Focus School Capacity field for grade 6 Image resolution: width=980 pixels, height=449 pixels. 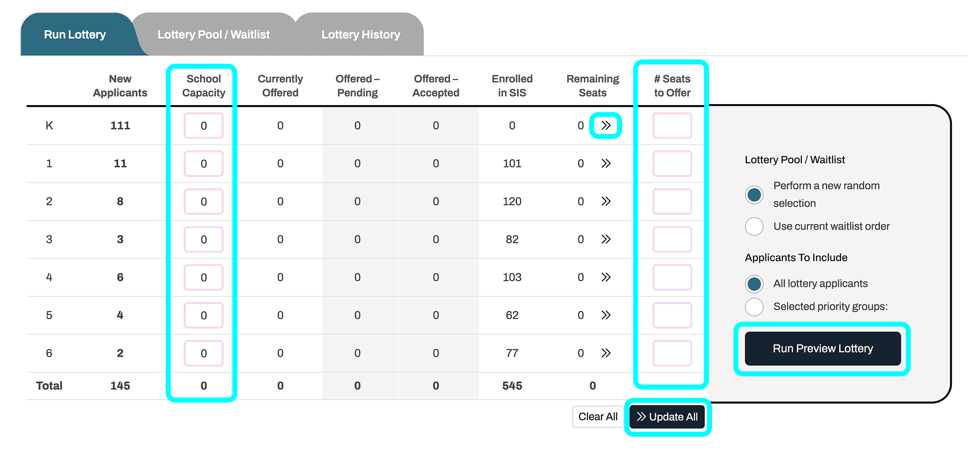(204, 353)
